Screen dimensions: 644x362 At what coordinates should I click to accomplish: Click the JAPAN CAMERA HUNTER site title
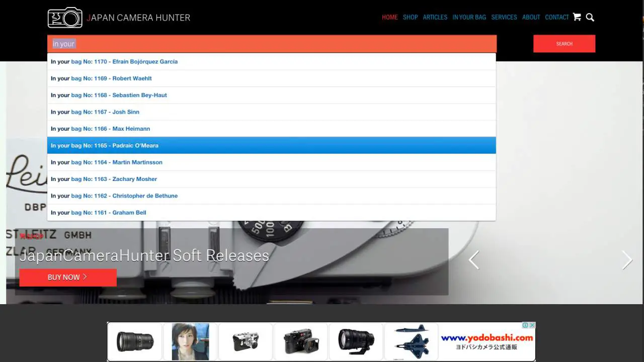tap(138, 18)
